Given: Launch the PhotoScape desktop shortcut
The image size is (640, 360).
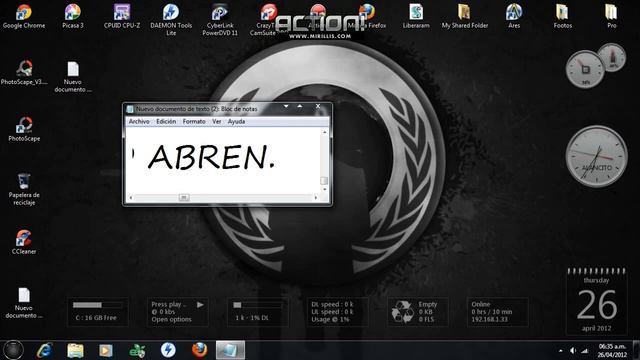Looking at the screenshot, I should tap(24, 129).
